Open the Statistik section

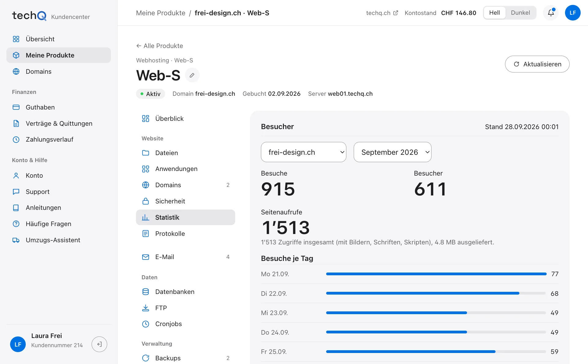tap(186, 217)
